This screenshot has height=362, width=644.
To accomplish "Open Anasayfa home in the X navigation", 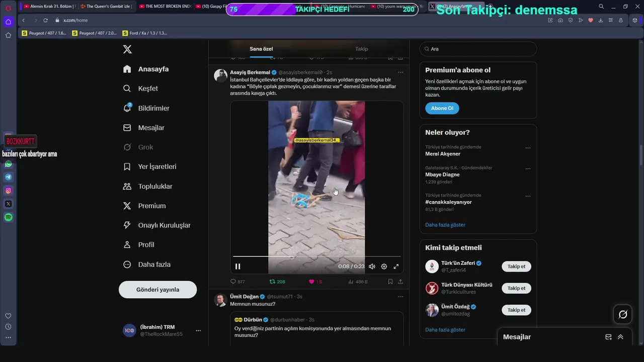I will [x=146, y=69].
